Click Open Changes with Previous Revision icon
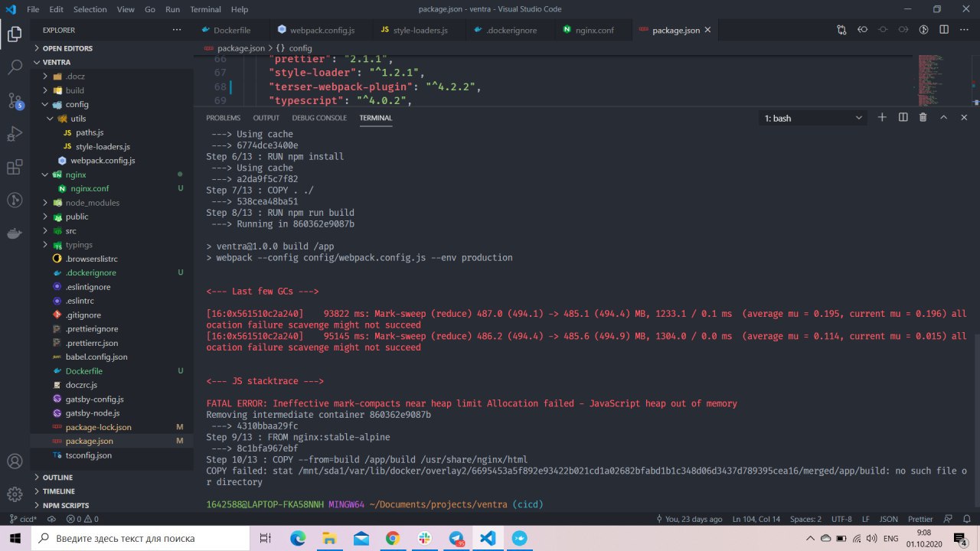The width and height of the screenshot is (980, 551). pos(863,30)
